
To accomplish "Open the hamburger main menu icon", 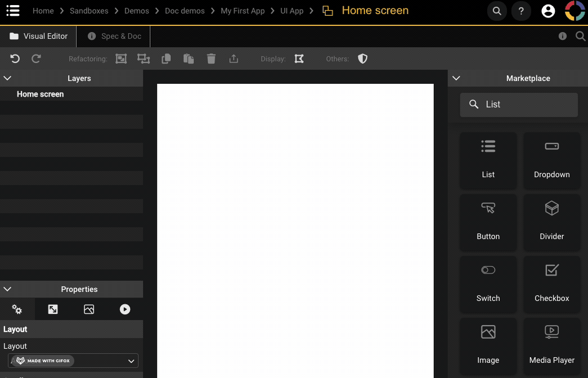I will (x=13, y=11).
